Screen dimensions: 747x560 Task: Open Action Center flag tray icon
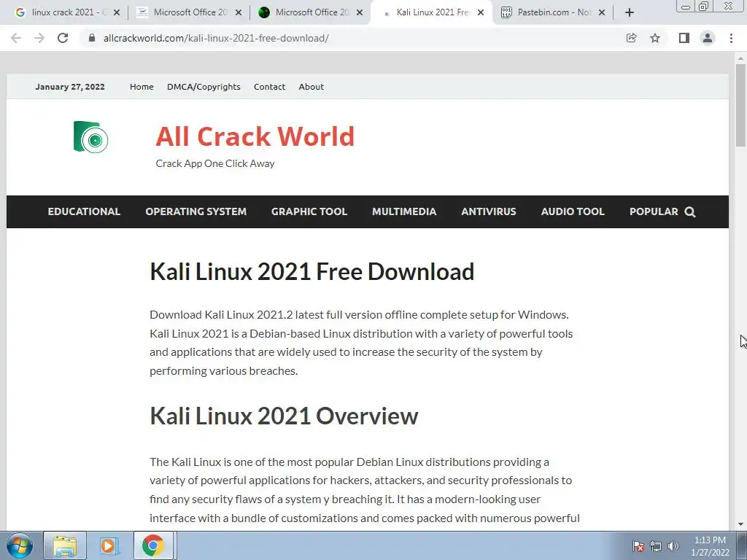click(x=638, y=546)
